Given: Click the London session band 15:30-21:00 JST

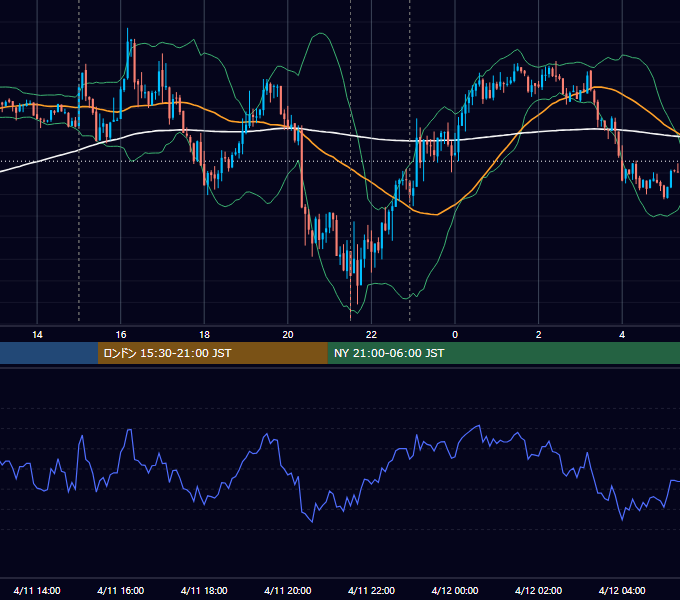Looking at the screenshot, I should (212, 353).
